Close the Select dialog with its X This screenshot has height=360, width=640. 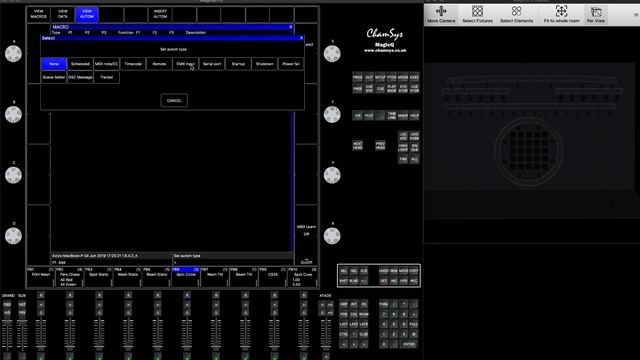[302, 38]
